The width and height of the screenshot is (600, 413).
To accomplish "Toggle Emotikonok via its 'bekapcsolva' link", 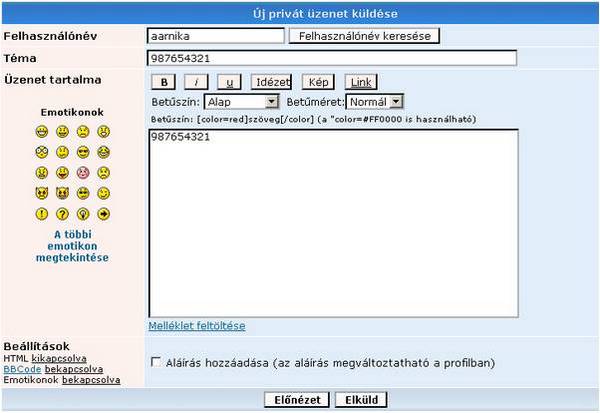I will click(91, 380).
